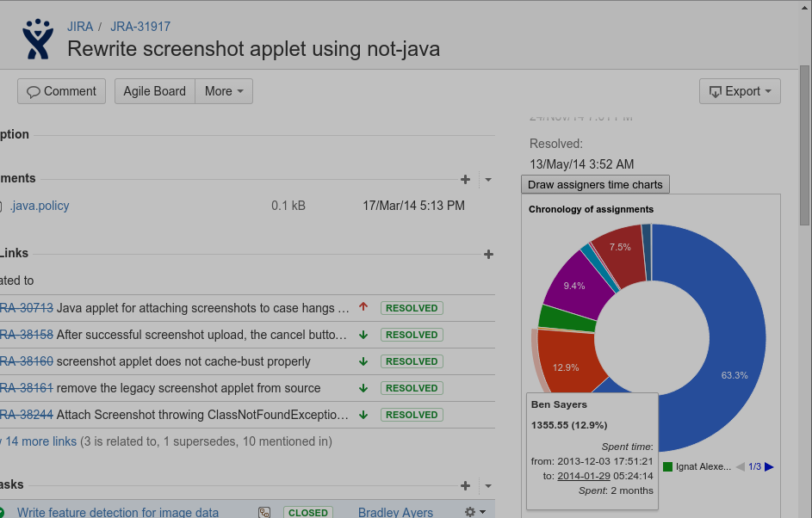The width and height of the screenshot is (812, 518).
Task: Add an attachment with the plus icon
Action: pos(465,179)
